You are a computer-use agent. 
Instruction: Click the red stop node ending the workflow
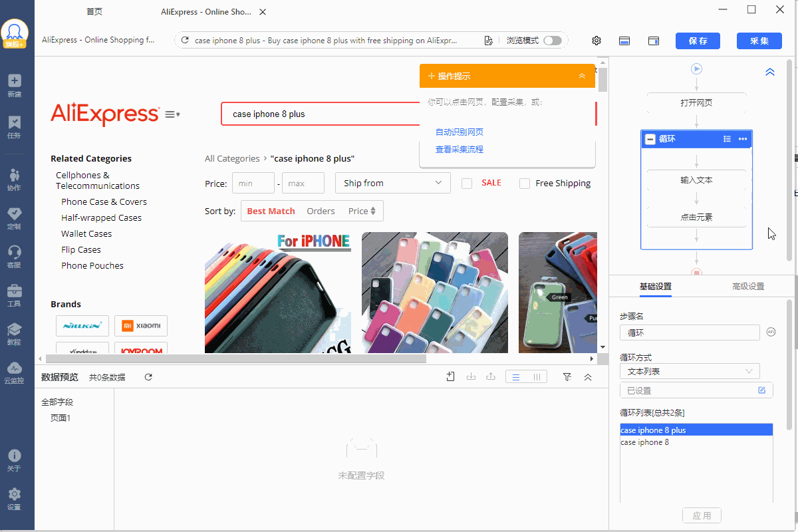click(x=696, y=272)
